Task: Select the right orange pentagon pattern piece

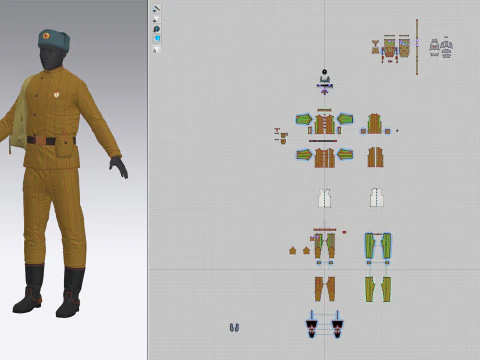Action: [306, 250]
